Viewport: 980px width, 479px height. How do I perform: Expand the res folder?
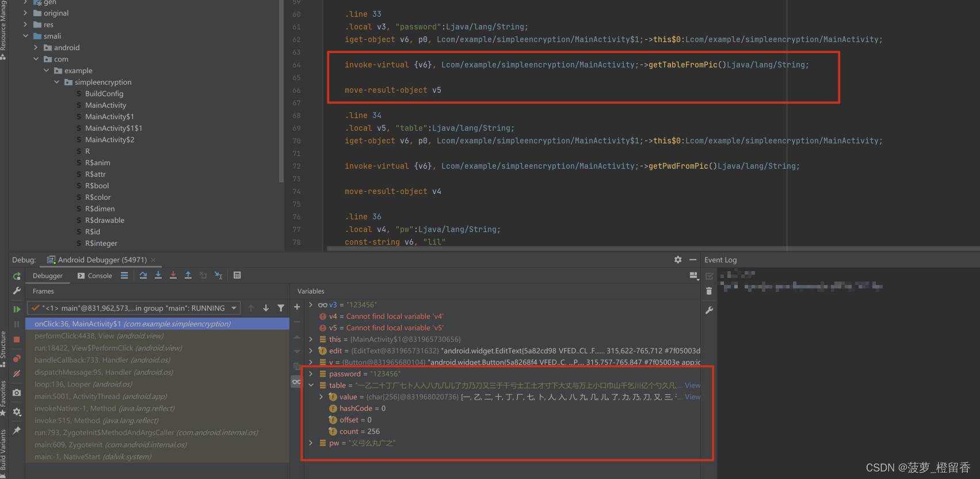(25, 24)
